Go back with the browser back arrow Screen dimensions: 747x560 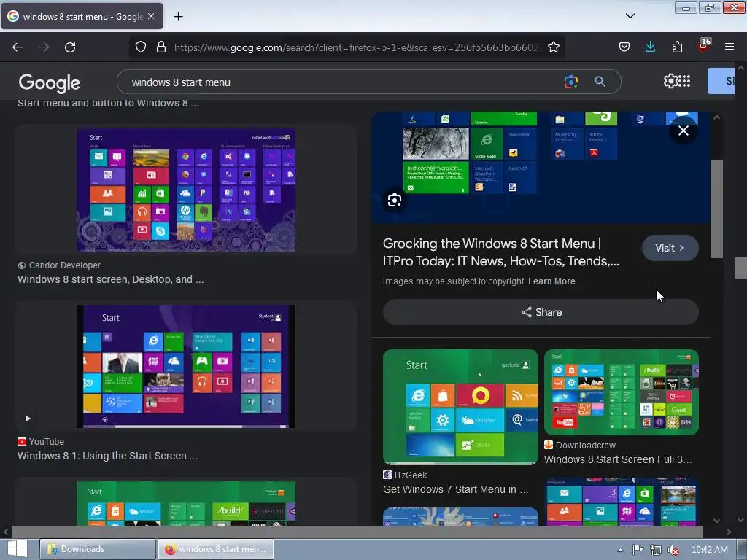click(x=18, y=47)
